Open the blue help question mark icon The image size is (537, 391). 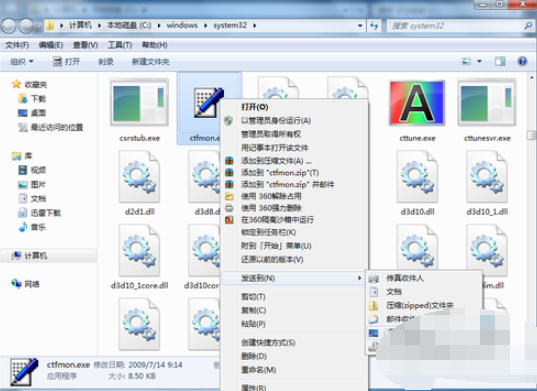[x=522, y=61]
